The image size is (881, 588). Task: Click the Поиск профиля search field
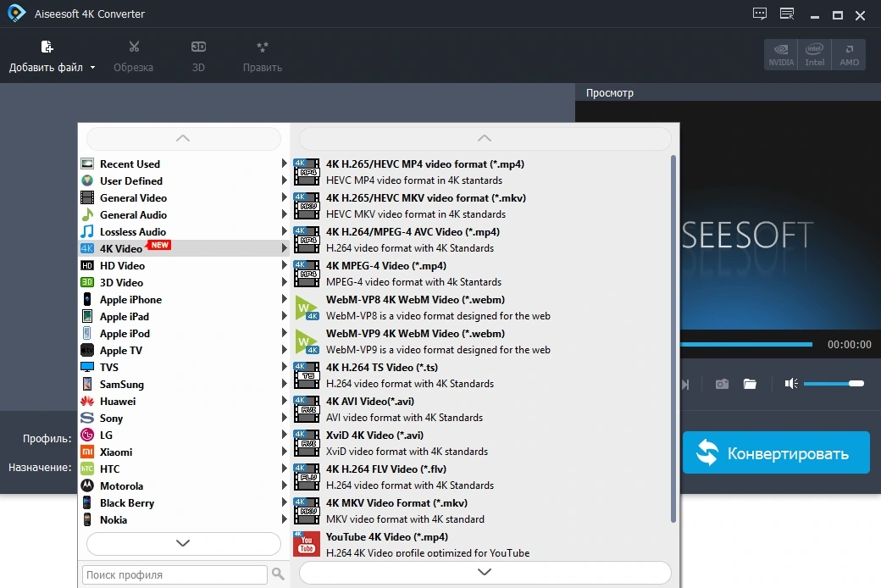(175, 574)
